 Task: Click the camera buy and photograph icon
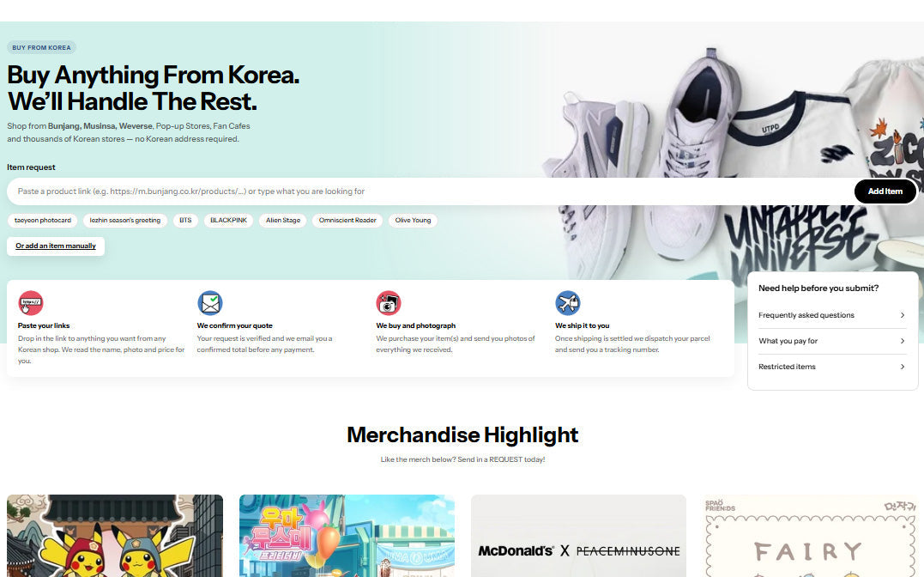[x=389, y=303]
